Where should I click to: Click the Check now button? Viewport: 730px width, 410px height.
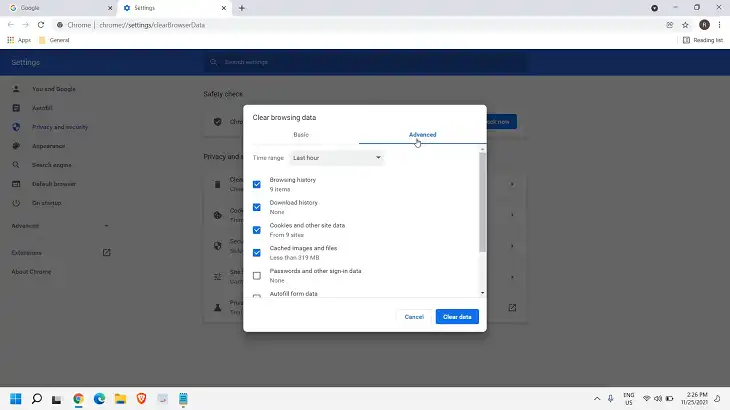point(501,121)
